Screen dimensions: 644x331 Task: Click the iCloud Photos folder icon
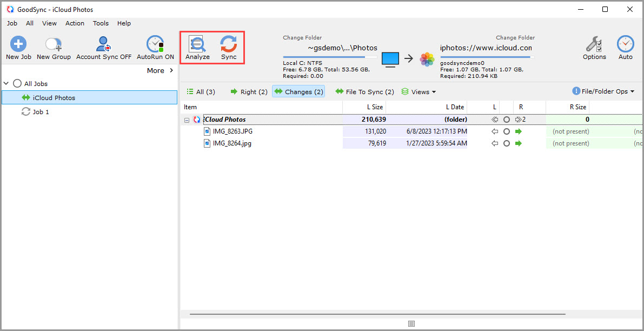coord(196,119)
